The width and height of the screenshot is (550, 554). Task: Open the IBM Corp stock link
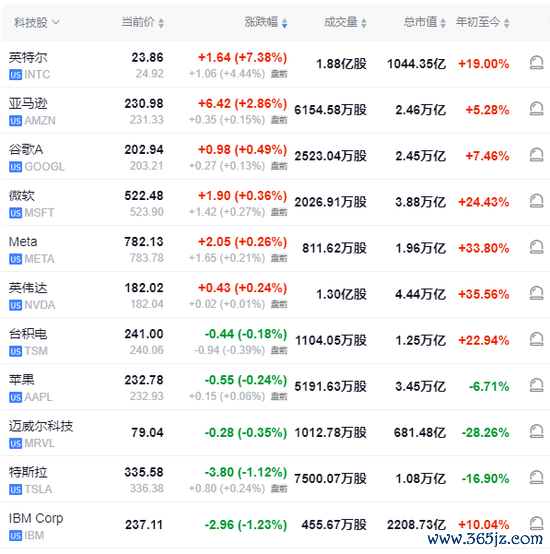point(36,518)
